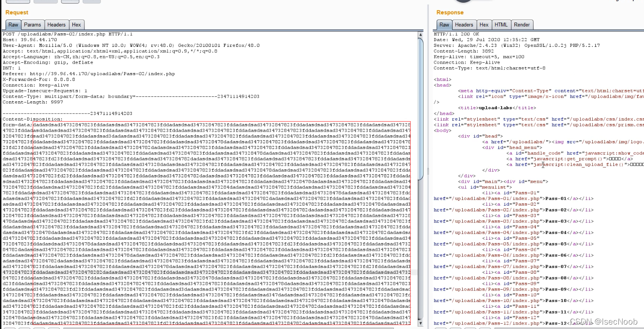Switch Request view to Hex tab
This screenshot has width=644, height=329.
coord(76,25)
